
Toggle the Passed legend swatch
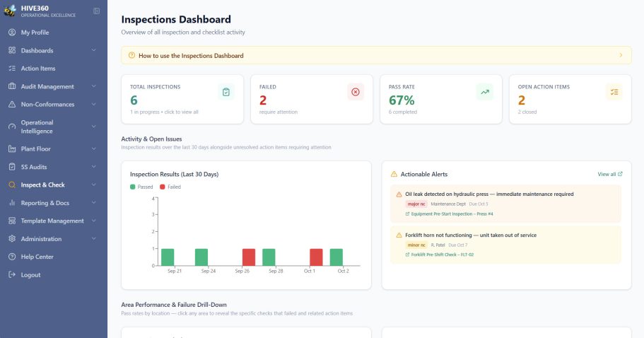tap(133, 187)
